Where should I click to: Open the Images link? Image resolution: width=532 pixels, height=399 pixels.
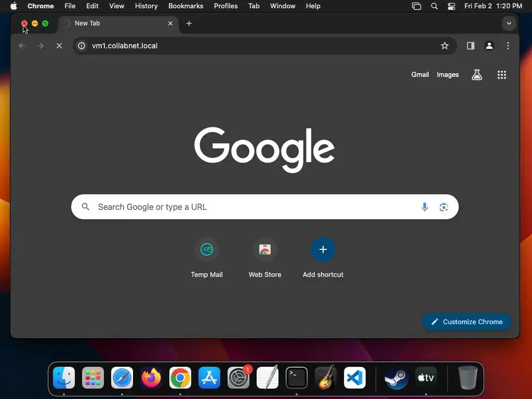(447, 75)
